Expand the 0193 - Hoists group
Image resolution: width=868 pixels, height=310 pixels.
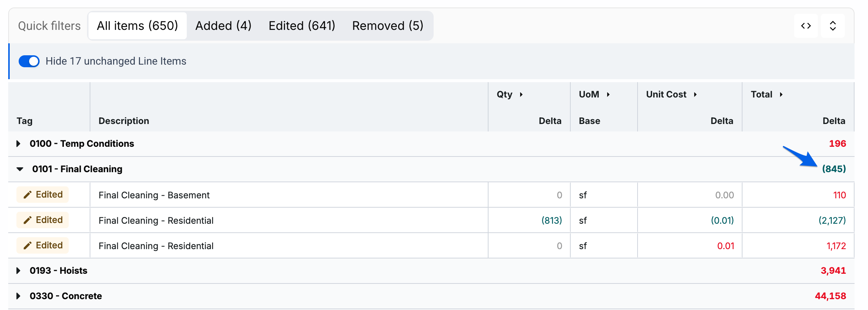pyautogui.click(x=18, y=271)
